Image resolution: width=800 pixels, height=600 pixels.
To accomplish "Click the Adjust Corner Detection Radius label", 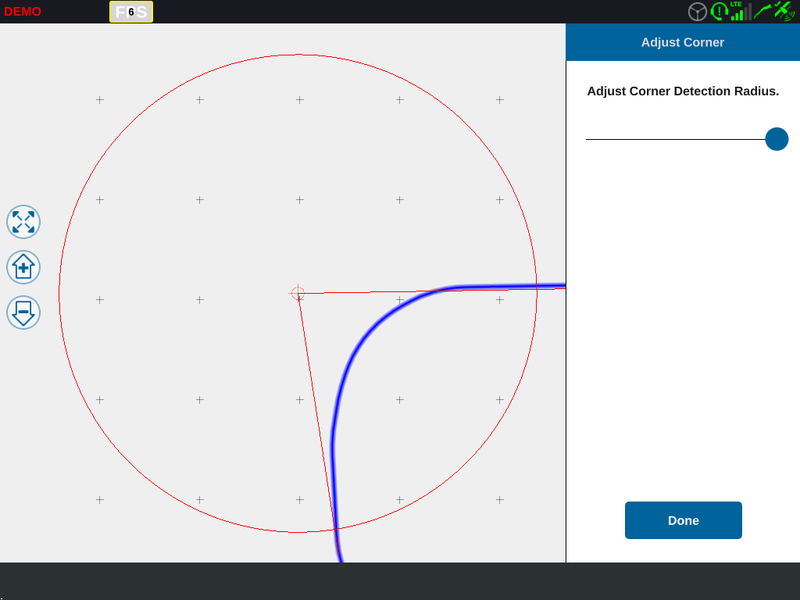I will coord(682,91).
